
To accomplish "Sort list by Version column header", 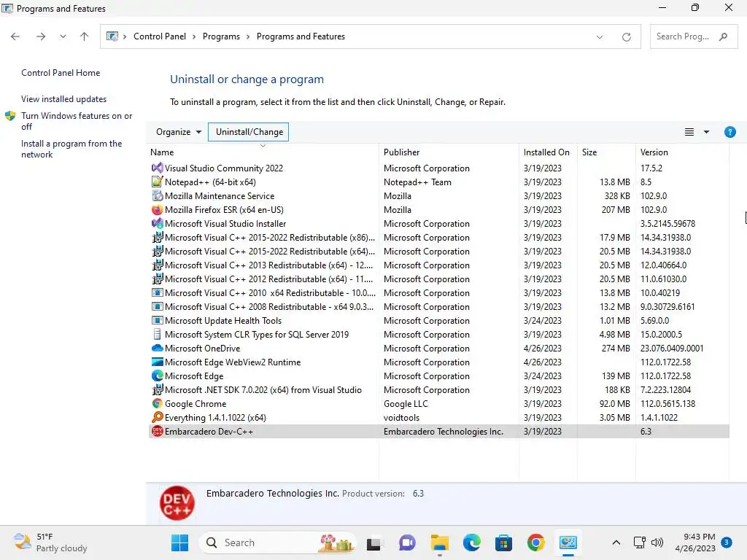I will pyautogui.click(x=682, y=152).
